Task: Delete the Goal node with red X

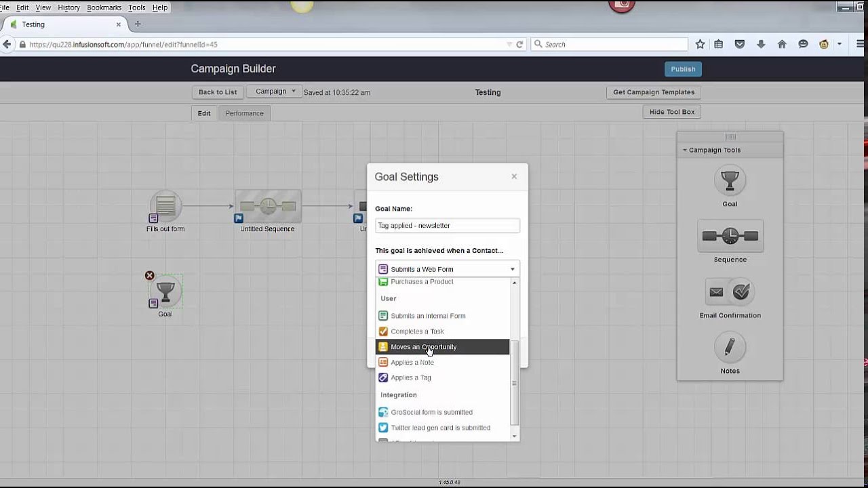Action: [x=150, y=275]
